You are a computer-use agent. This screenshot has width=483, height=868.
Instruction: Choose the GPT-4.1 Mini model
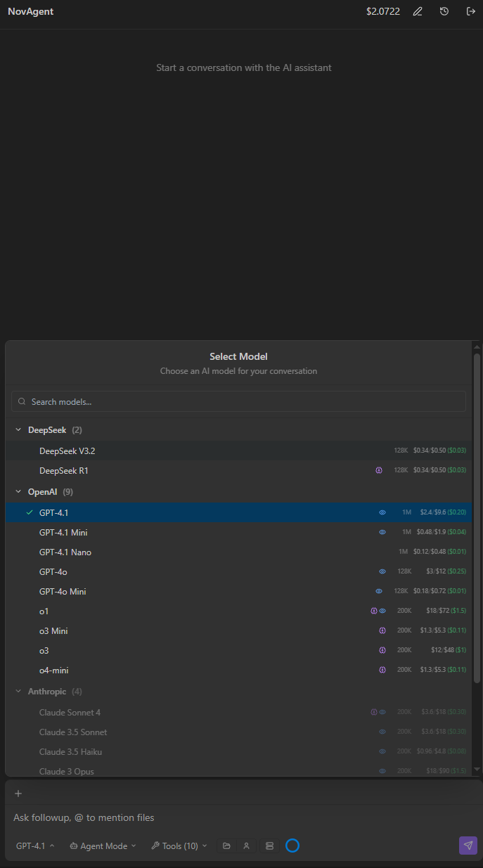click(239, 532)
